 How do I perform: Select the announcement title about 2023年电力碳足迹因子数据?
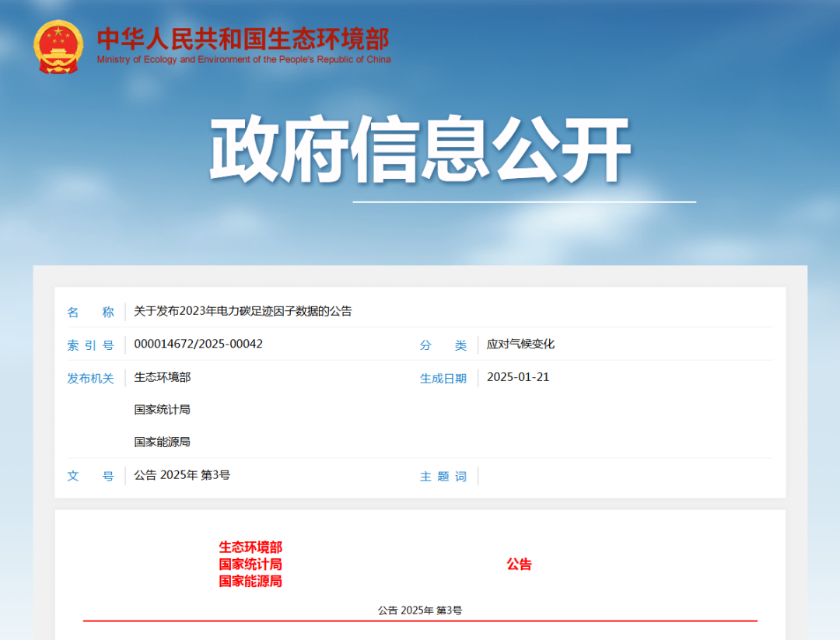coord(243,312)
